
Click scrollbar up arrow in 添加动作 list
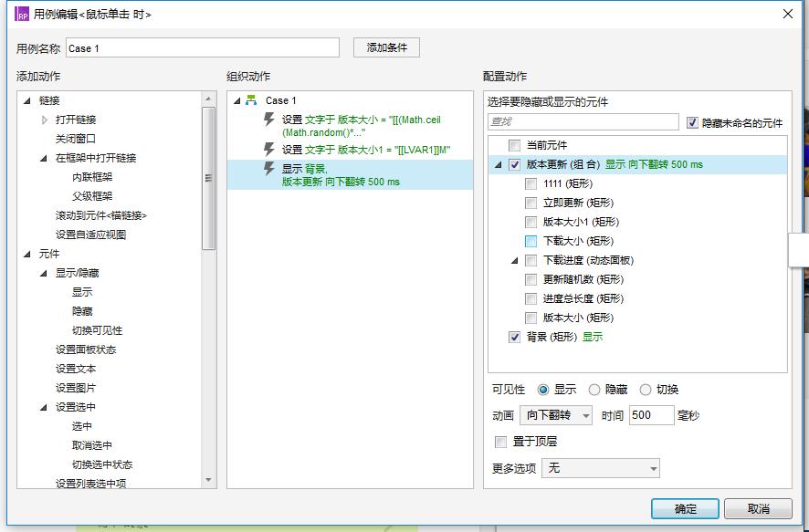point(208,99)
